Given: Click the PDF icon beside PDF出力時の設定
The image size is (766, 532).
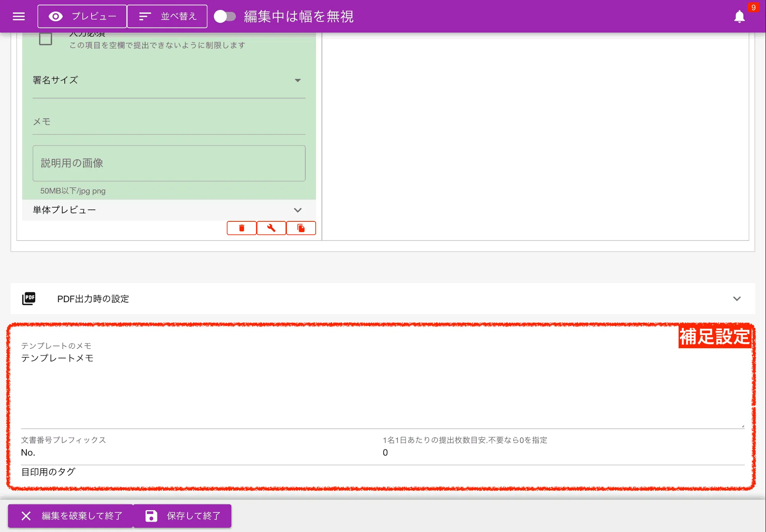Looking at the screenshot, I should tap(29, 298).
